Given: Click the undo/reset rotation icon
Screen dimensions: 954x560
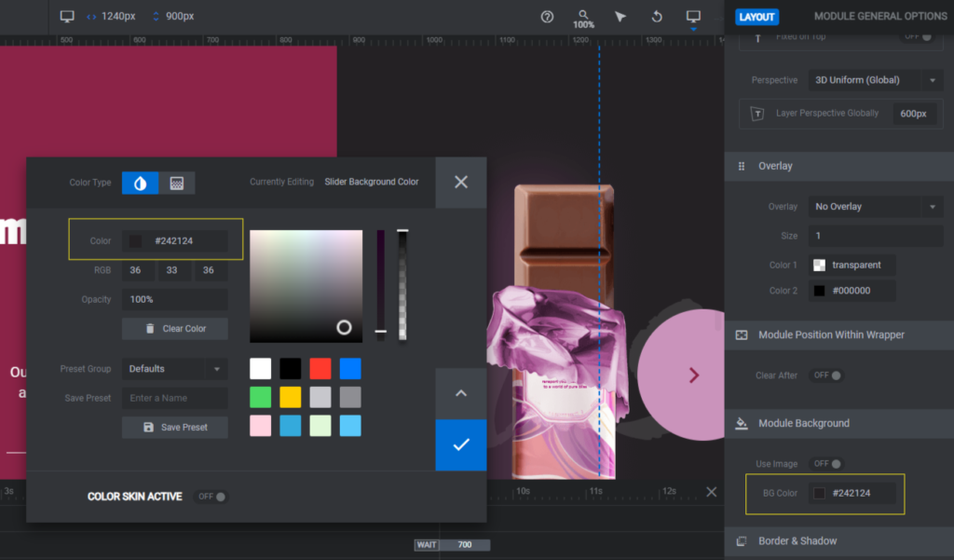Looking at the screenshot, I should pos(656,16).
